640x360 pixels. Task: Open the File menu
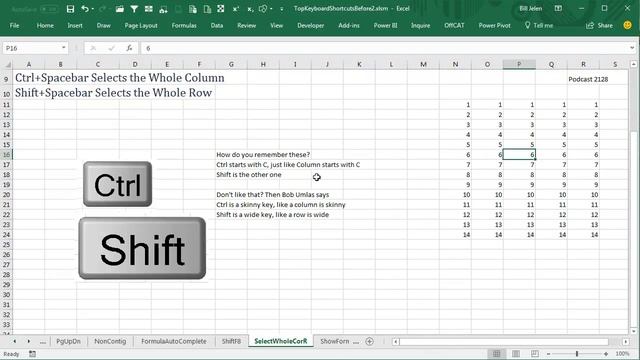14,25
